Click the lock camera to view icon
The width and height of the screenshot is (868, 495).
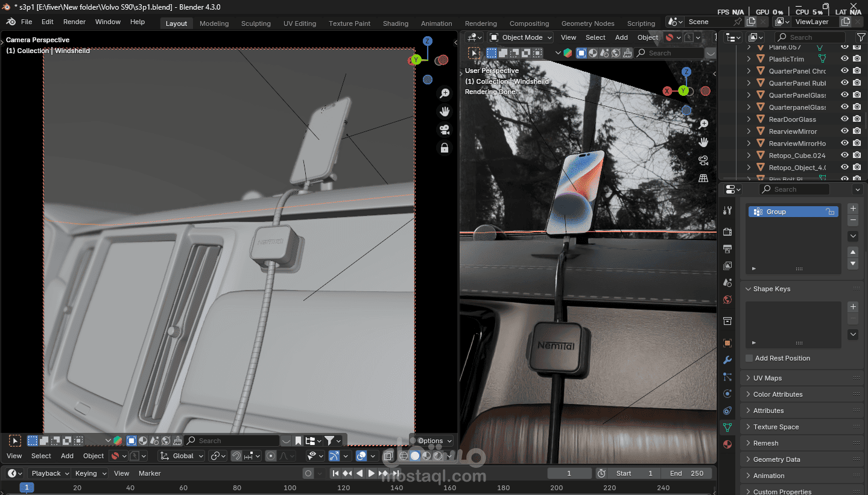445,148
